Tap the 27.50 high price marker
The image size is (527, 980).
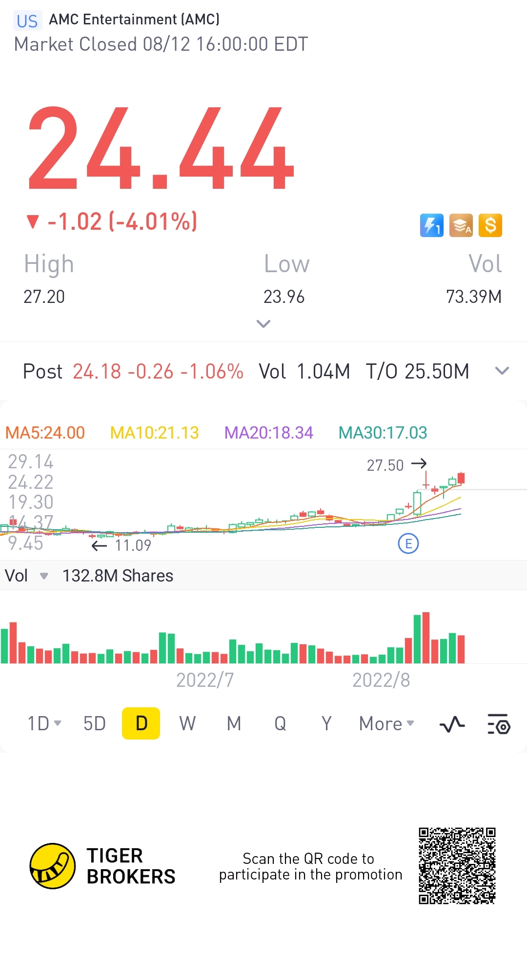point(385,465)
